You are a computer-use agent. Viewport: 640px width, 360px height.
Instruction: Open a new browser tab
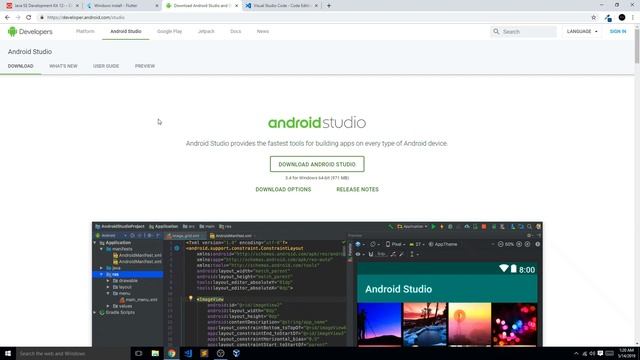[329, 6]
